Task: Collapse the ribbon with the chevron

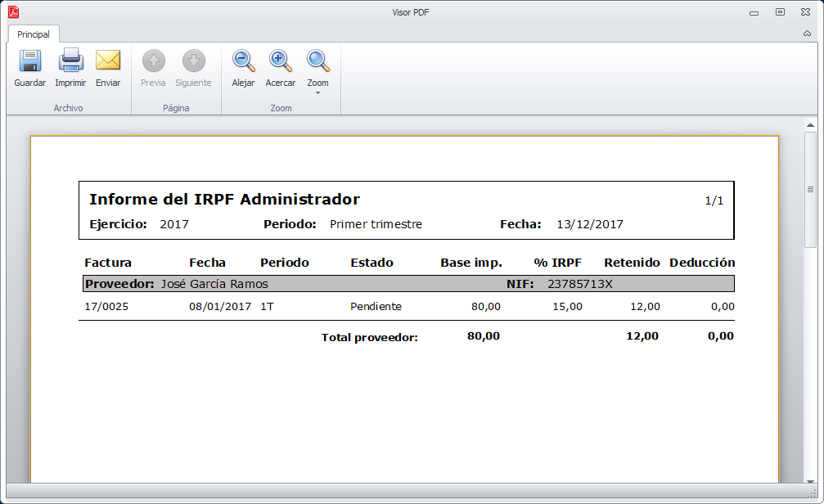Action: (x=808, y=34)
